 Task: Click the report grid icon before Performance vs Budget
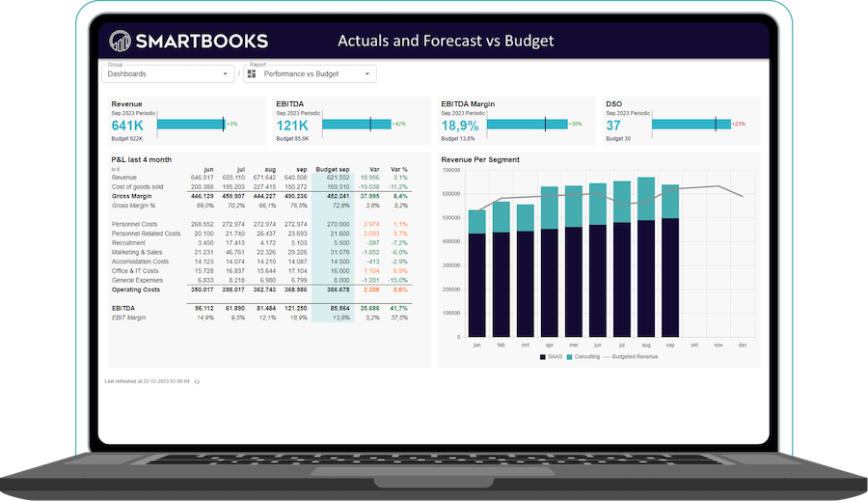[252, 74]
